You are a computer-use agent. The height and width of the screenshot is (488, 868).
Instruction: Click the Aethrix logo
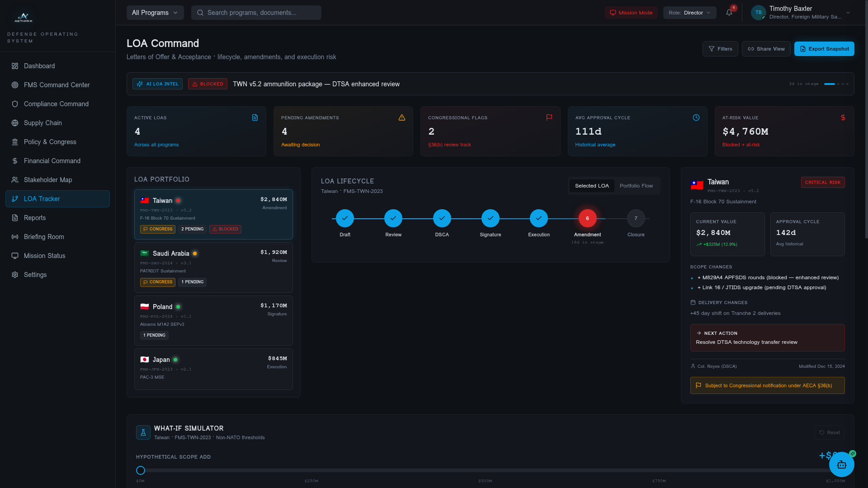coord(24,18)
